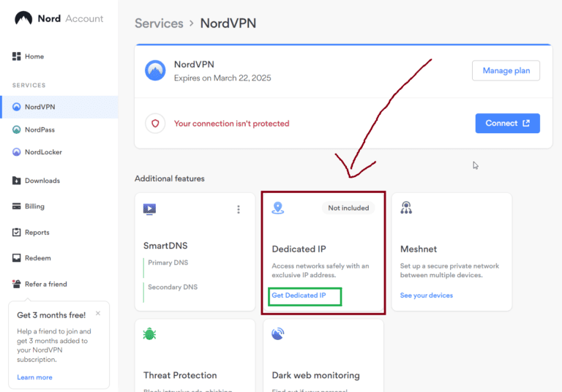Dismiss the Get 3 months free card
Image resolution: width=562 pixels, height=392 pixels.
pos(98,314)
